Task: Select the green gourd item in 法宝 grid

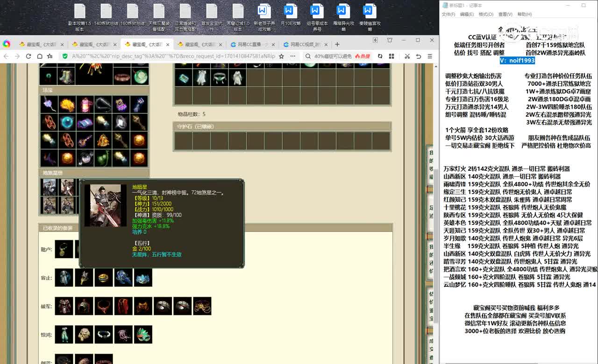Action: [x=102, y=158]
